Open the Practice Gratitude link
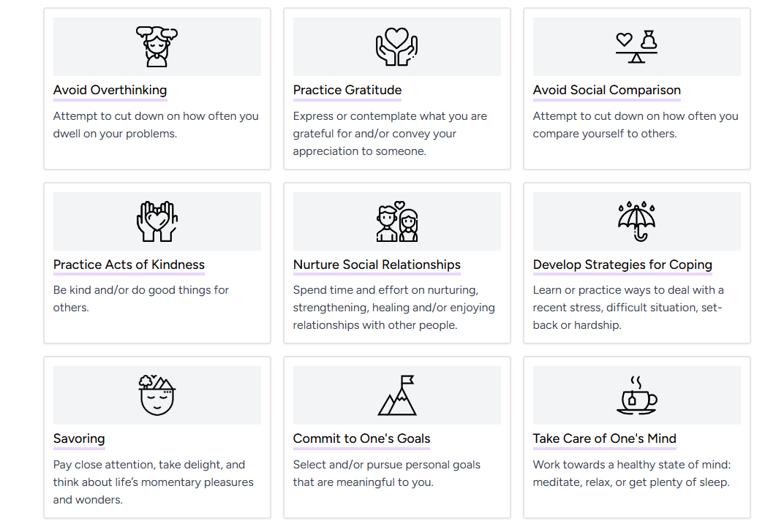765x532 pixels. (347, 90)
